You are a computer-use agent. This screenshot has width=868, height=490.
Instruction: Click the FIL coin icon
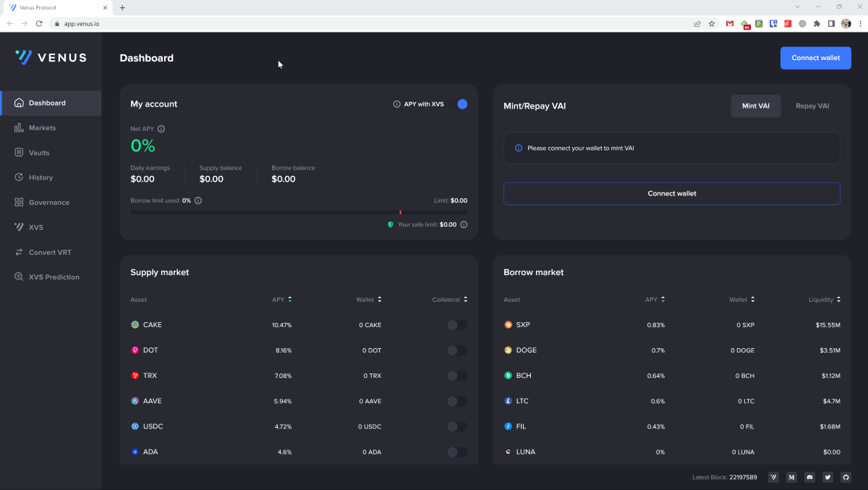[x=508, y=426]
